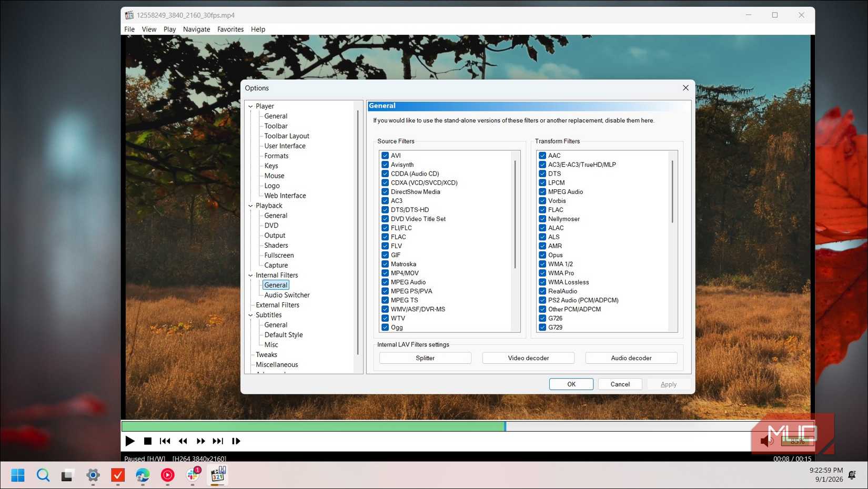This screenshot has height=489, width=868.
Task: Open Windows Search from taskbar
Action: (43, 475)
